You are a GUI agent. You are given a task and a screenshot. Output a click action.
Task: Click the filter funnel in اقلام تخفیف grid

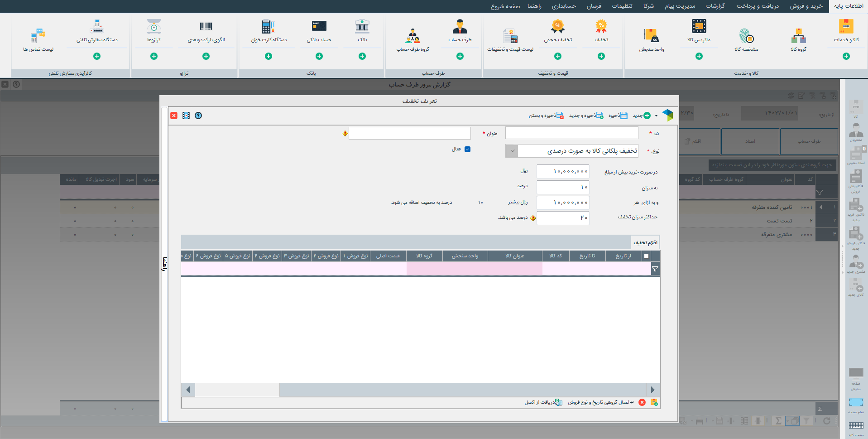click(x=655, y=269)
